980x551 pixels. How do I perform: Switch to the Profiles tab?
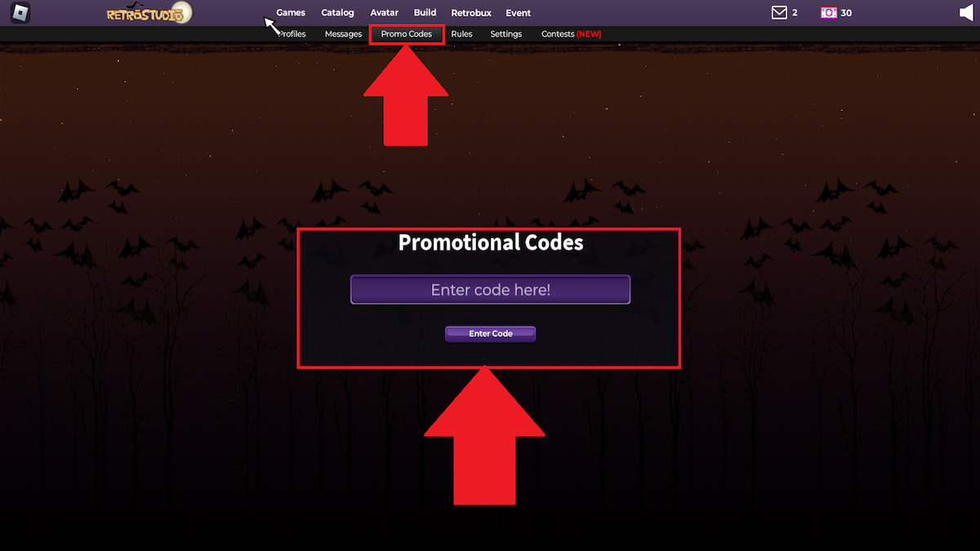292,34
